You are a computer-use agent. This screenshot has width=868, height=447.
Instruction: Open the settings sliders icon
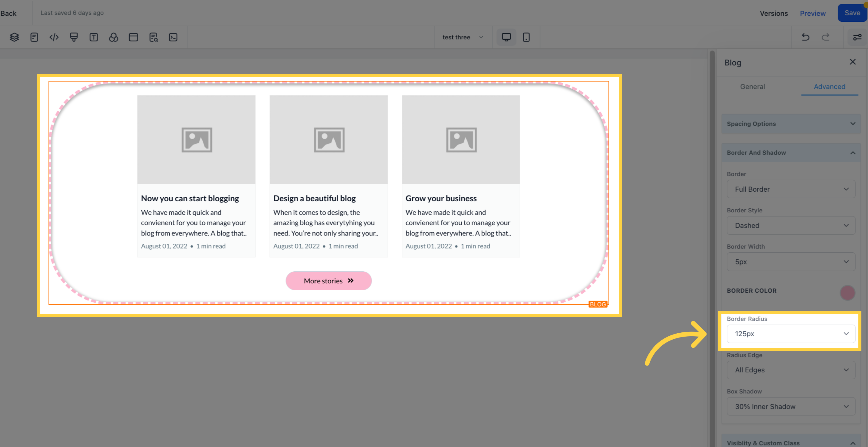click(x=857, y=37)
